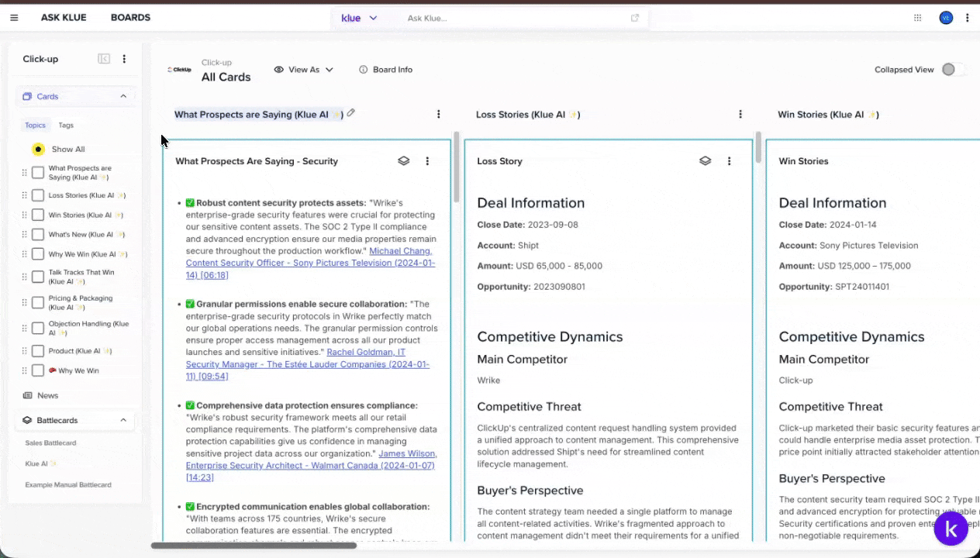This screenshot has width=980, height=558.
Task: Check Talk Tracks That Win checkbox
Action: click(37, 277)
